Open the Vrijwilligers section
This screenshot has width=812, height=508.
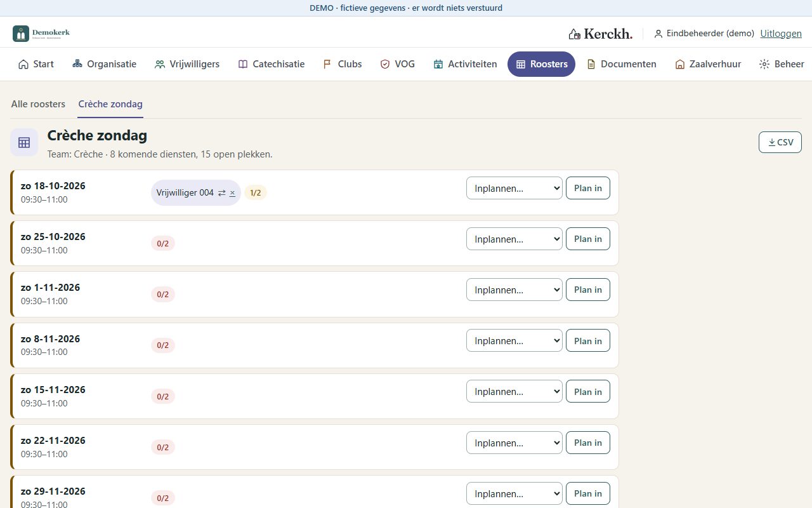tap(187, 64)
